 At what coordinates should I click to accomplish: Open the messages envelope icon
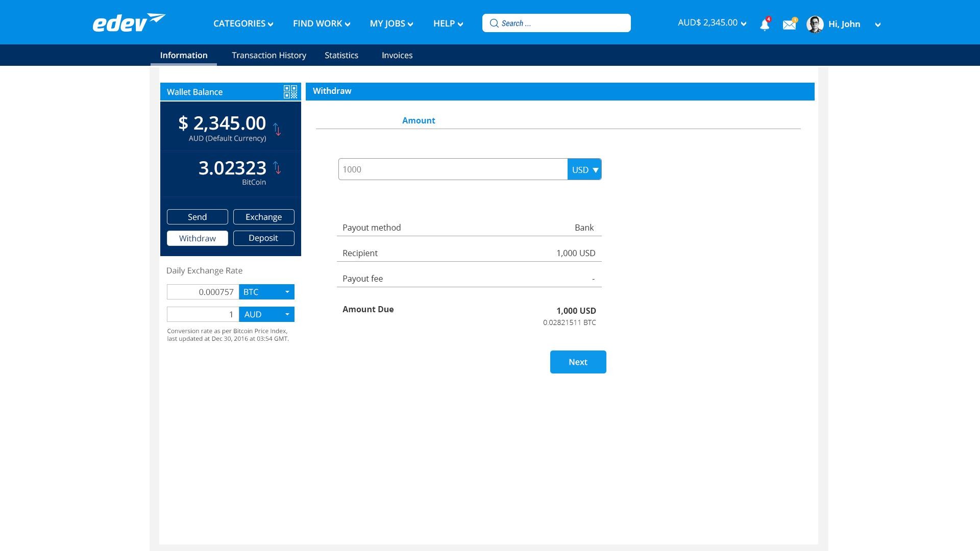pos(789,24)
